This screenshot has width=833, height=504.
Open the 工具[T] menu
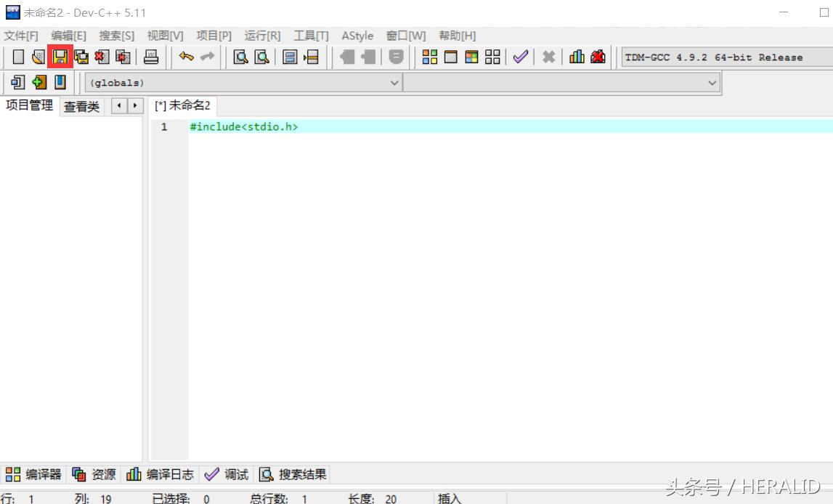pos(312,36)
